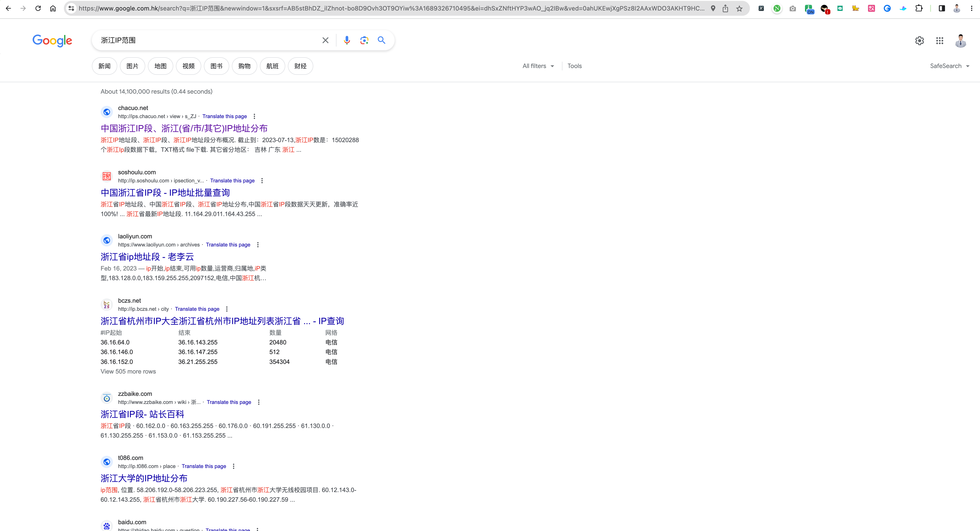The height and width of the screenshot is (531, 980).
Task: Switch to the 图片 results tab
Action: pyautogui.click(x=132, y=66)
